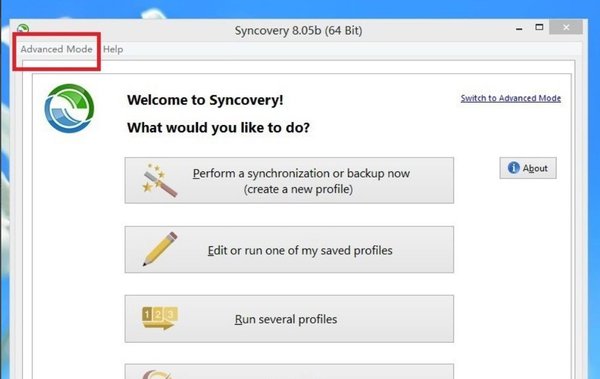This screenshot has width=600, height=379.
Task: Choose Edit or run one of my saved profiles
Action: (x=289, y=250)
